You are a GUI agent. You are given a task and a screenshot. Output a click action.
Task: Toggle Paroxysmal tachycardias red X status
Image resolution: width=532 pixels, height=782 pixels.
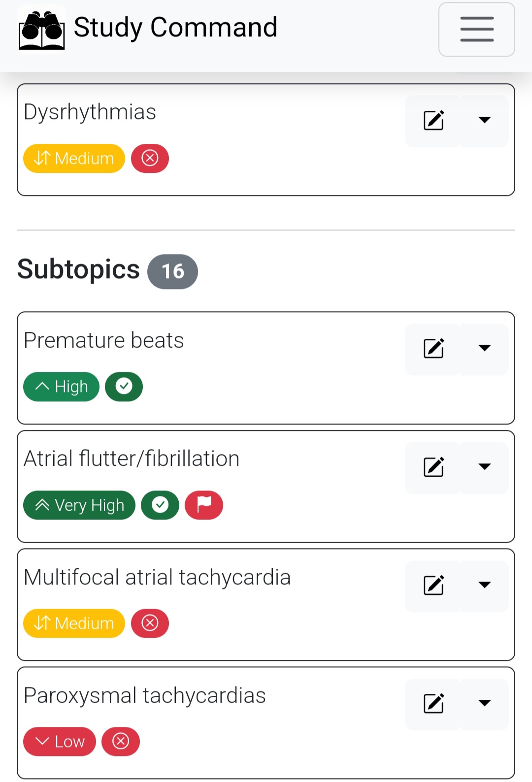[121, 741]
